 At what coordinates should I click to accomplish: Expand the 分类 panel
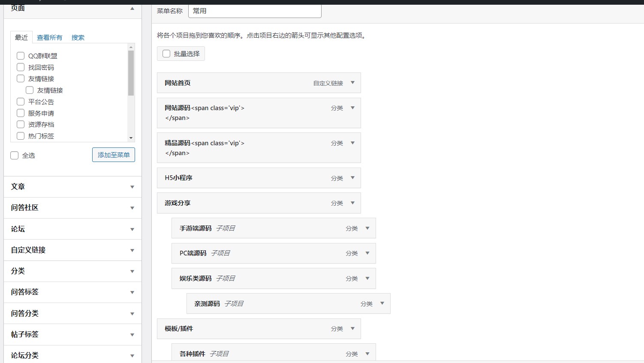pos(132,271)
